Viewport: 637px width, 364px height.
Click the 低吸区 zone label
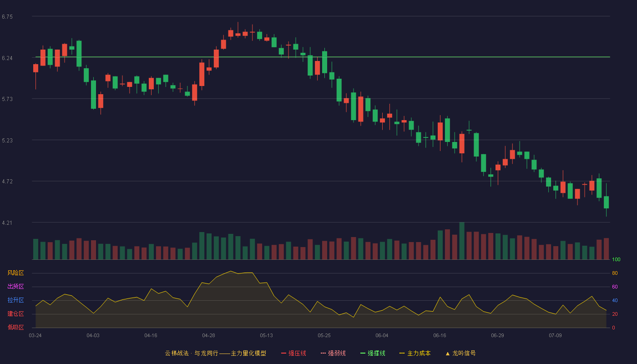[x=15, y=327]
